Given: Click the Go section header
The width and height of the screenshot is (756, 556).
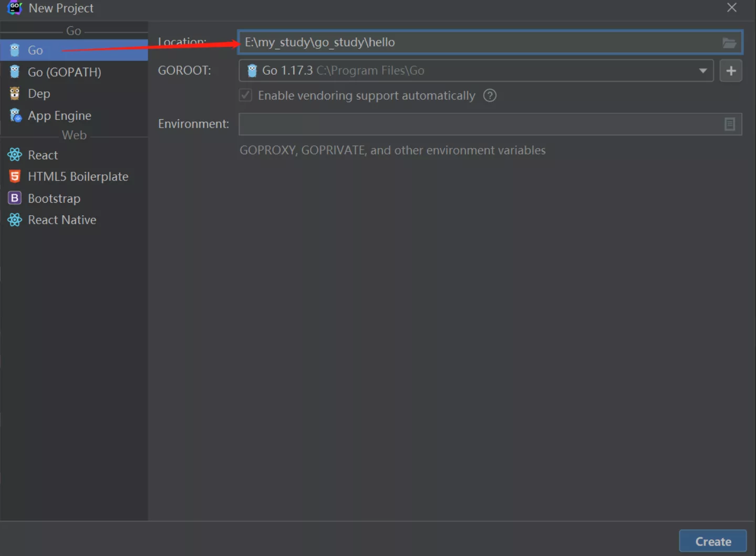Looking at the screenshot, I should (74, 31).
